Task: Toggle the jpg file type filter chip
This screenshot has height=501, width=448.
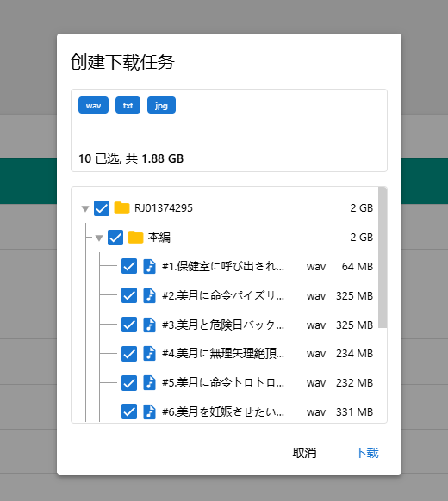Action: pos(161,105)
